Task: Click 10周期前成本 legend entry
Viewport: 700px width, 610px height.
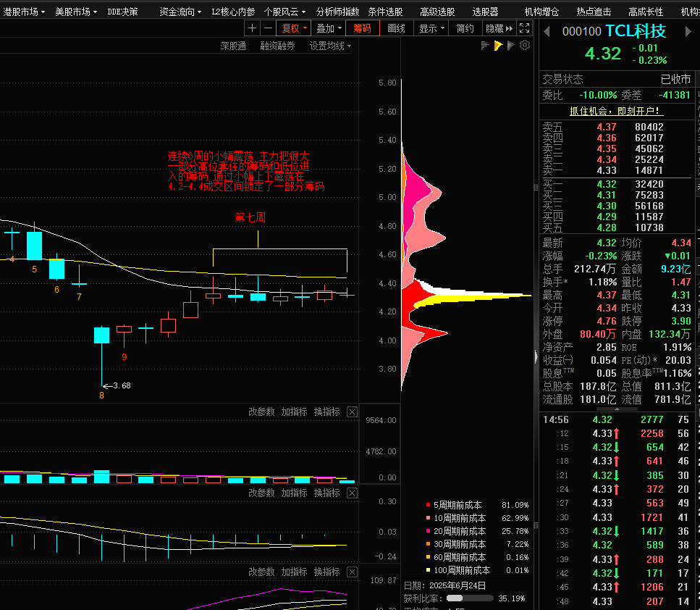Action: click(x=460, y=518)
